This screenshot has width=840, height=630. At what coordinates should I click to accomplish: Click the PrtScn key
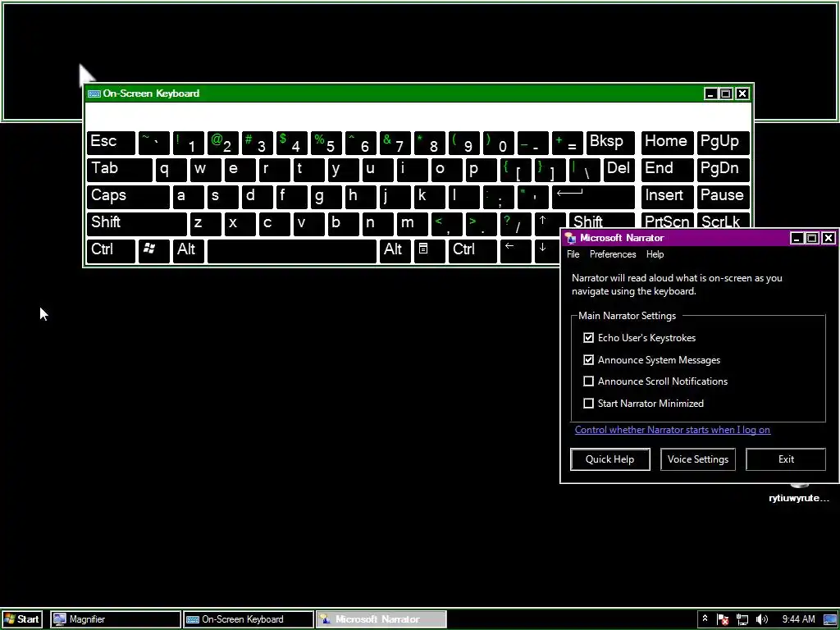[667, 221]
